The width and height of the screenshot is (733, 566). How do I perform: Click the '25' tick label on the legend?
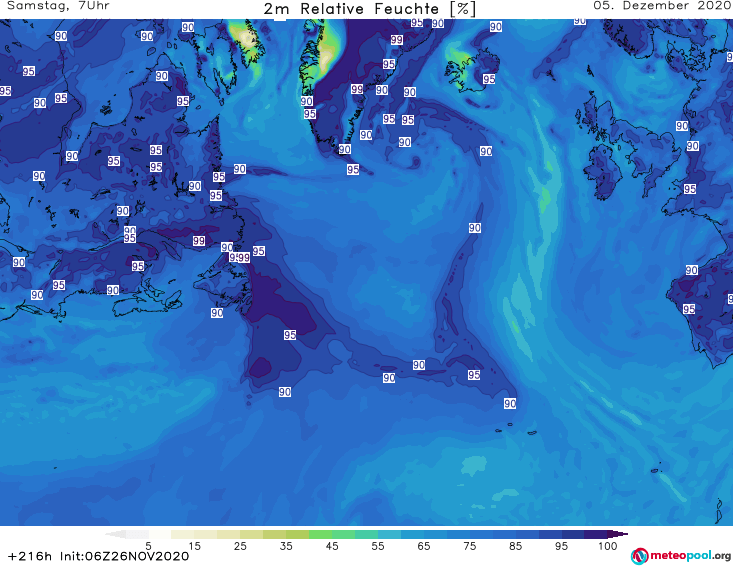point(240,546)
